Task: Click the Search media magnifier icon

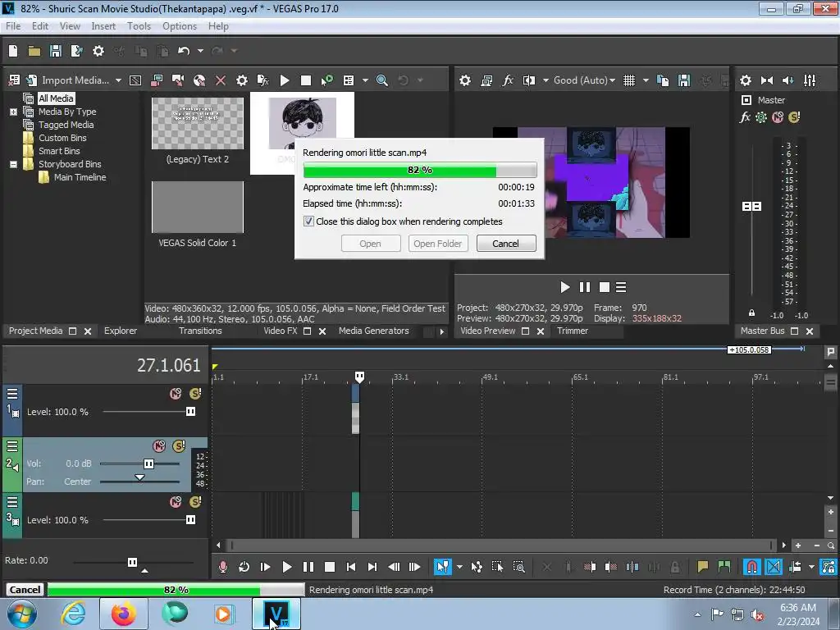Action: coord(382,80)
